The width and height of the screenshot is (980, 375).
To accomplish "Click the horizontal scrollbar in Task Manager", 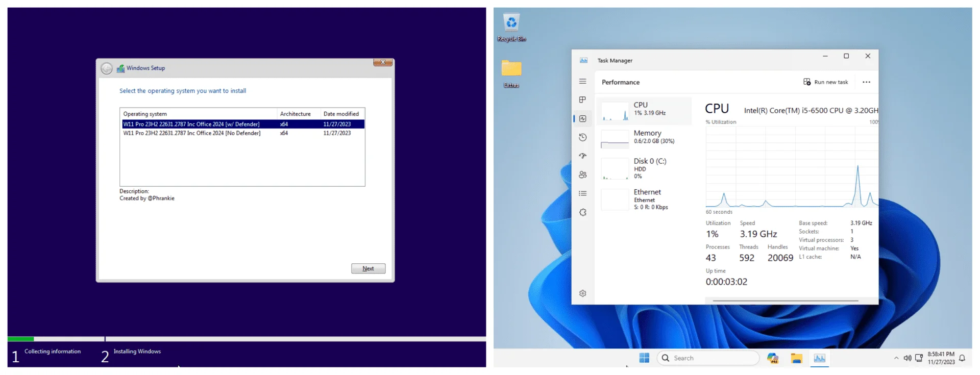I will 786,301.
